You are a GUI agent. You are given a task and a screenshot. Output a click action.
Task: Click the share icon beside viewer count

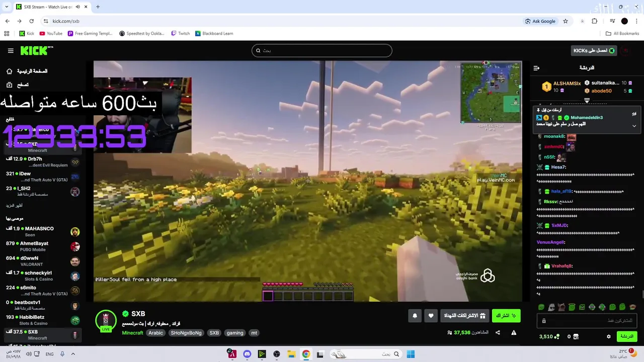498,332
